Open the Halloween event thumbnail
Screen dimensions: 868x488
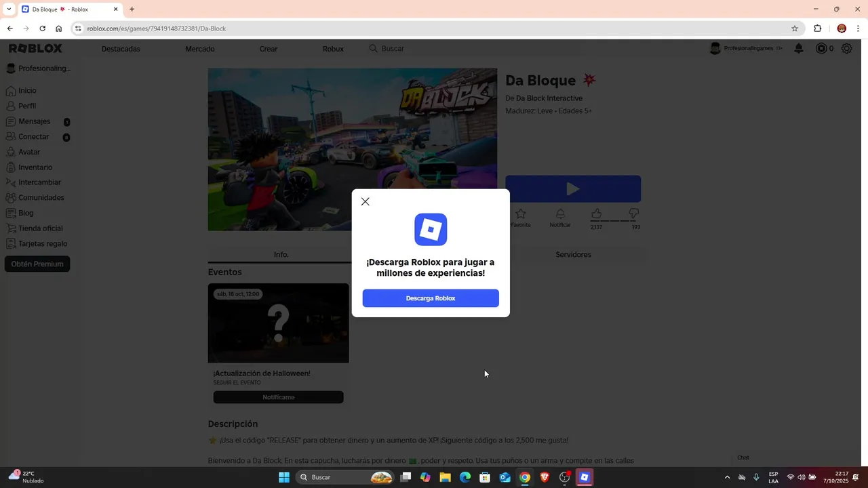pos(279,323)
